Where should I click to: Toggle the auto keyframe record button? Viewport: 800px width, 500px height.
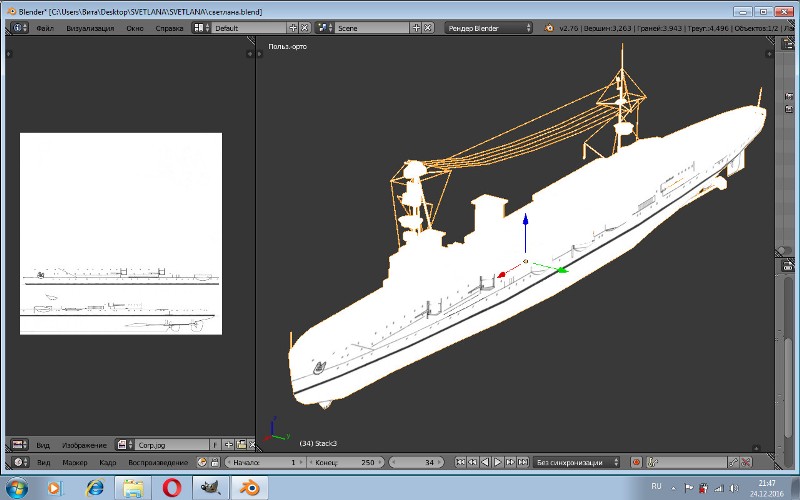[636, 462]
